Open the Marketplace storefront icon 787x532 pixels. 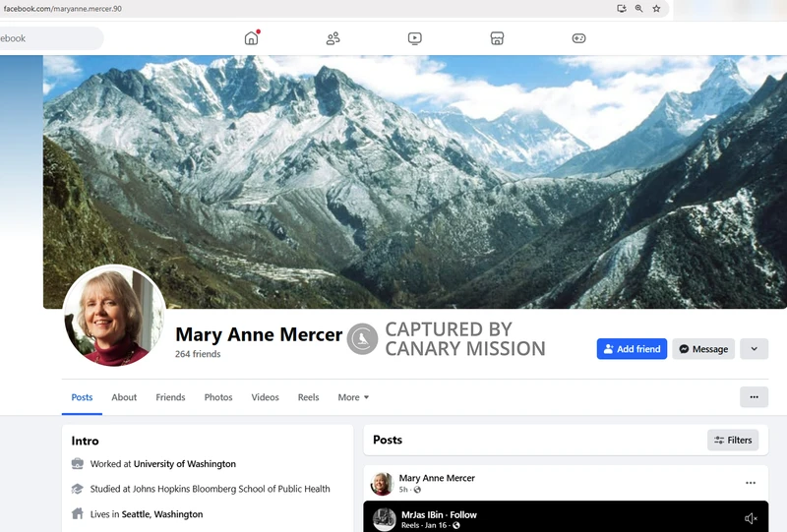coord(497,38)
